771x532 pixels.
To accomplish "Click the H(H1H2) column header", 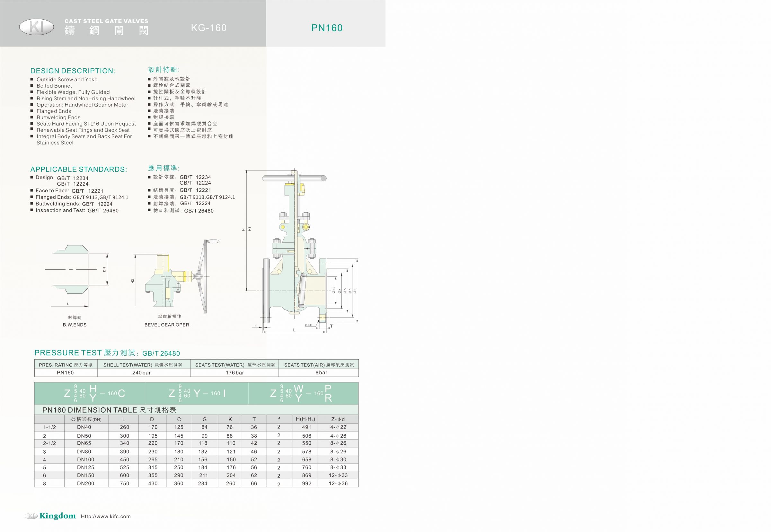I will pyautogui.click(x=305, y=419).
